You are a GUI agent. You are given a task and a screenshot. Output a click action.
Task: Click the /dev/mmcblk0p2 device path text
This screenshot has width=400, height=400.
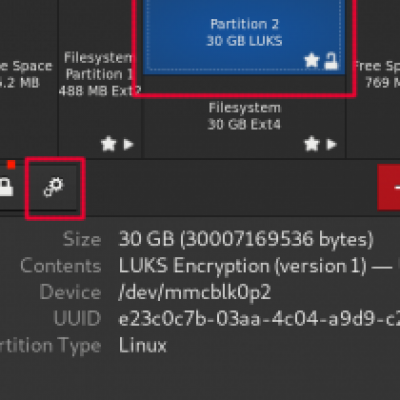(194, 292)
